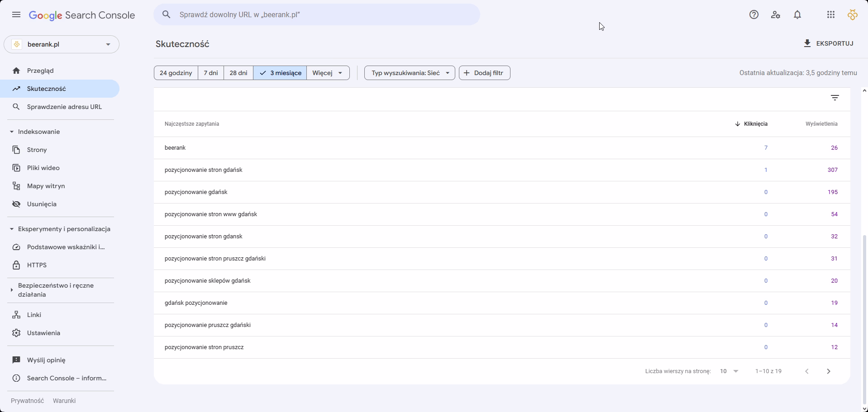Click the EKSPORTUJ button
Image resolution: width=868 pixels, height=412 pixels.
click(828, 43)
